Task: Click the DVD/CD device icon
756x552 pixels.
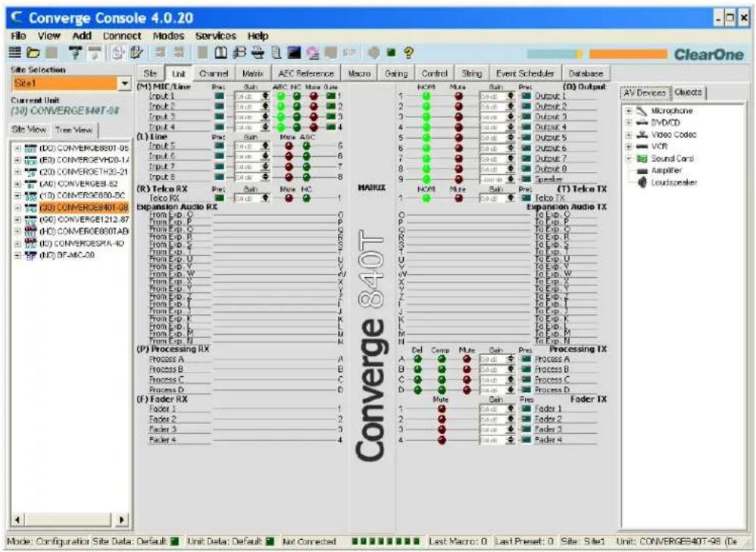Action: pyautogui.click(x=642, y=123)
